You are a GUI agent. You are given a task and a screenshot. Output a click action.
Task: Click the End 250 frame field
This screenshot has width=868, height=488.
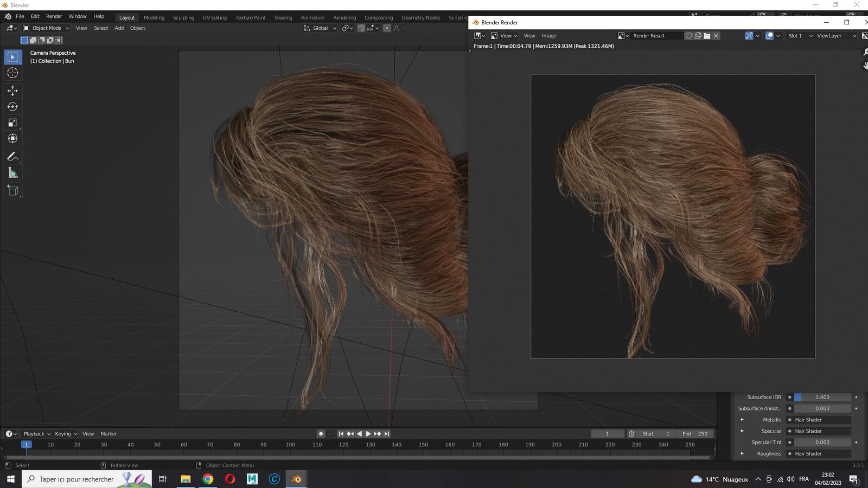coord(694,434)
